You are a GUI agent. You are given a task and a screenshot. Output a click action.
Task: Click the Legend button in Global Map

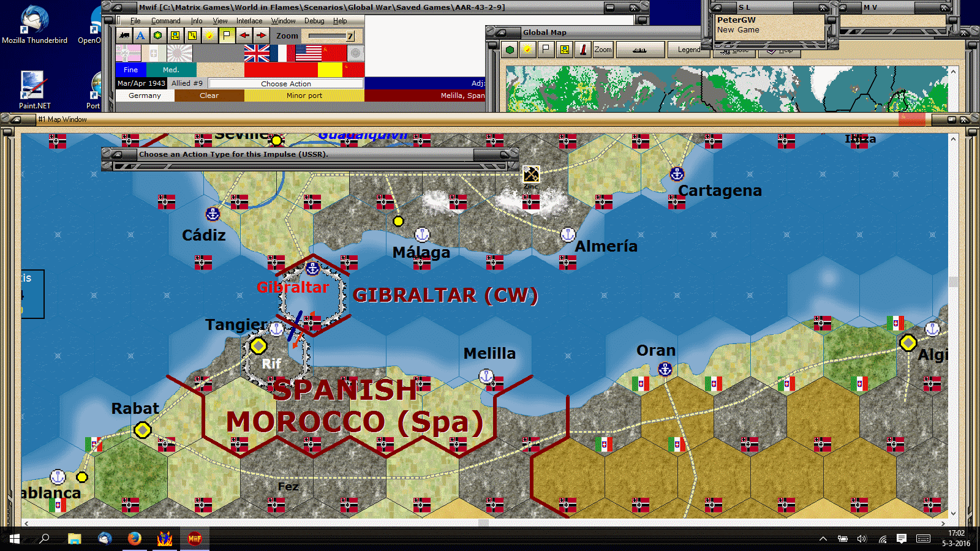(x=688, y=50)
